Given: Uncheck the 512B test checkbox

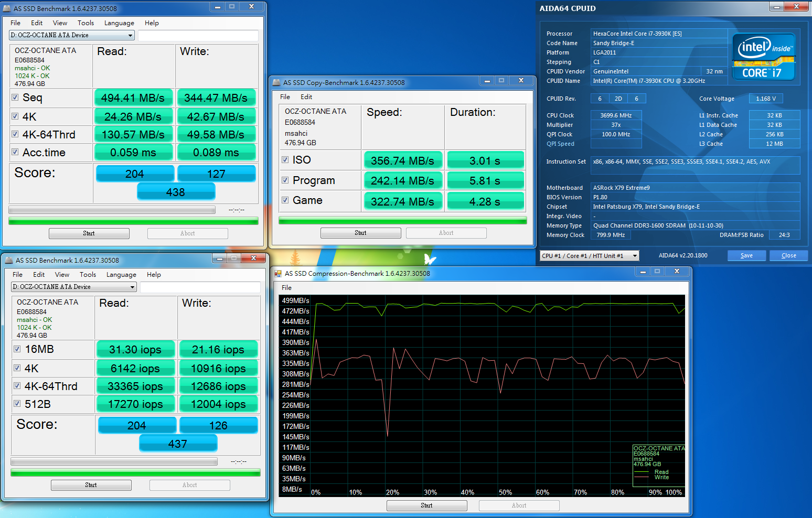Looking at the screenshot, I should (17, 404).
